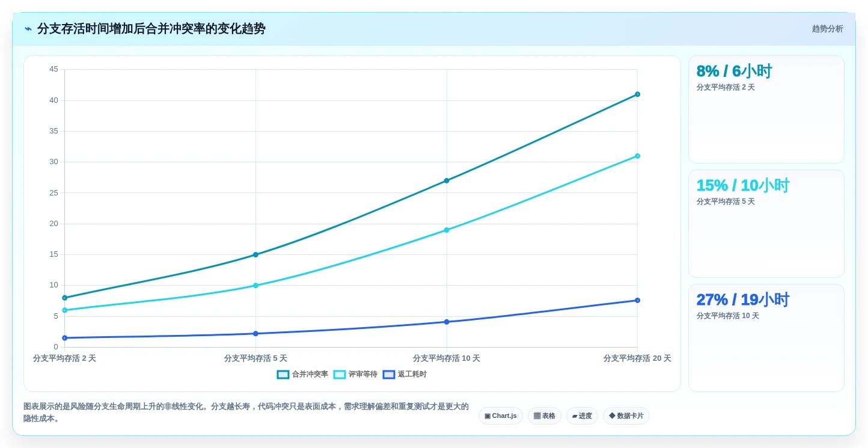Click 评审等待 point at 20 天 (31)

click(637, 156)
